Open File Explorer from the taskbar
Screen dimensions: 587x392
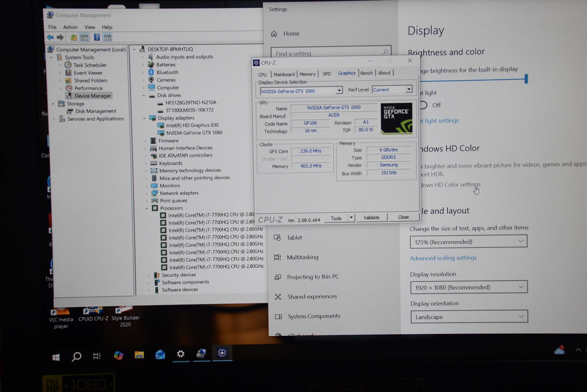[139, 355]
